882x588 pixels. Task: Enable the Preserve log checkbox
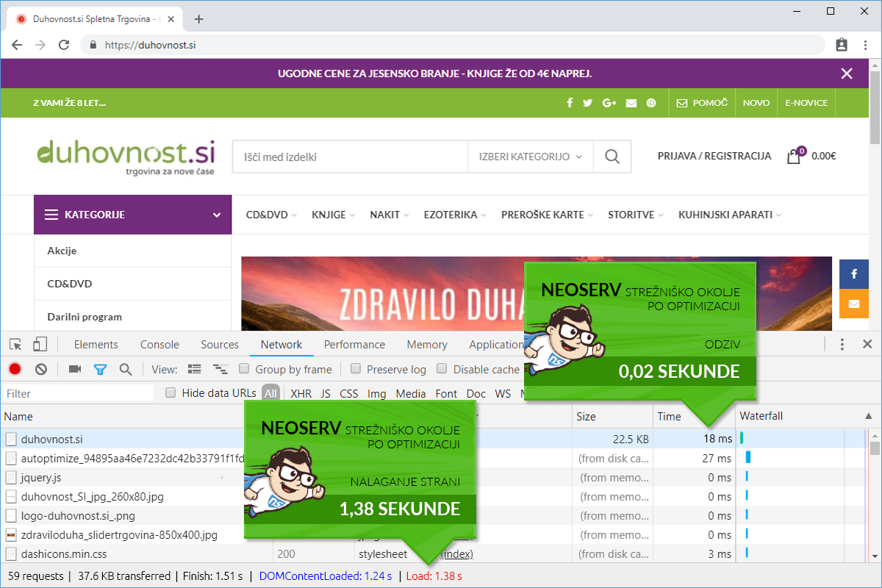pyautogui.click(x=356, y=369)
